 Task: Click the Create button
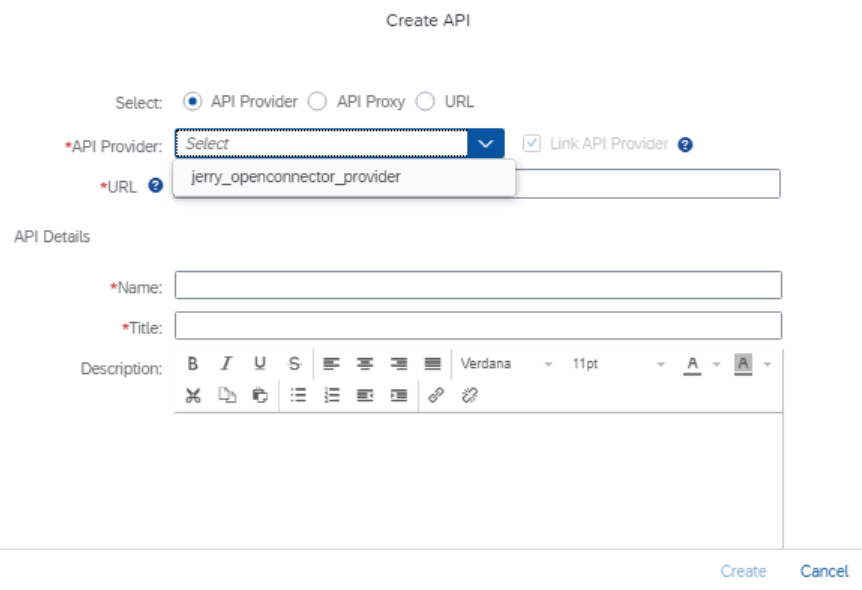pyautogui.click(x=743, y=571)
